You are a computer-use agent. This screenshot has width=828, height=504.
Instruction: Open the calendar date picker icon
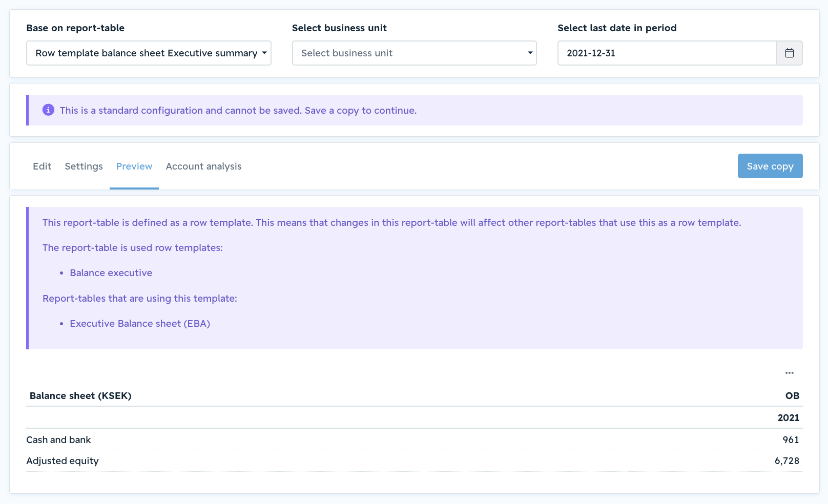coord(789,53)
